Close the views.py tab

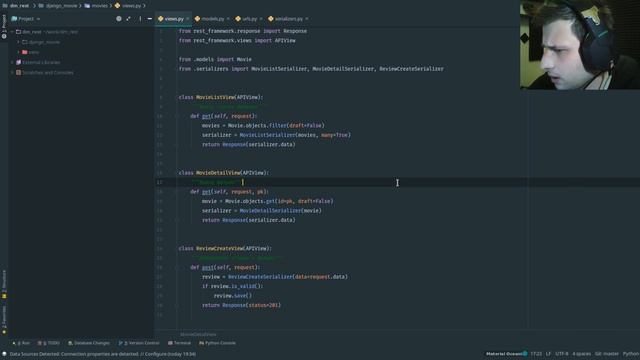188,19
